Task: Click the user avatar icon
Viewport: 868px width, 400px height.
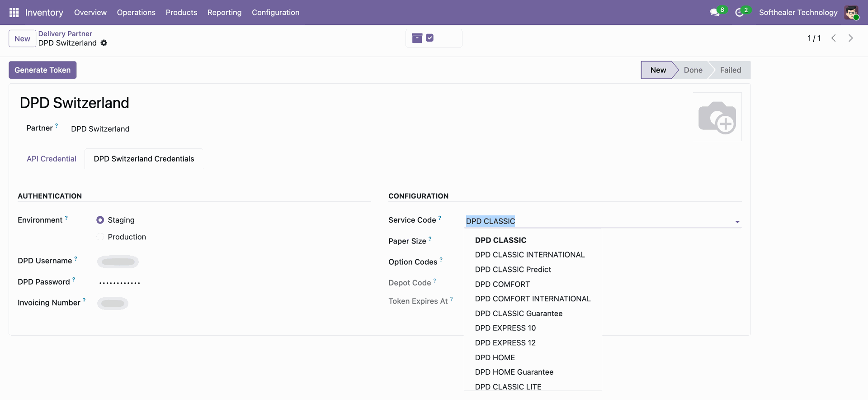Action: [852, 13]
